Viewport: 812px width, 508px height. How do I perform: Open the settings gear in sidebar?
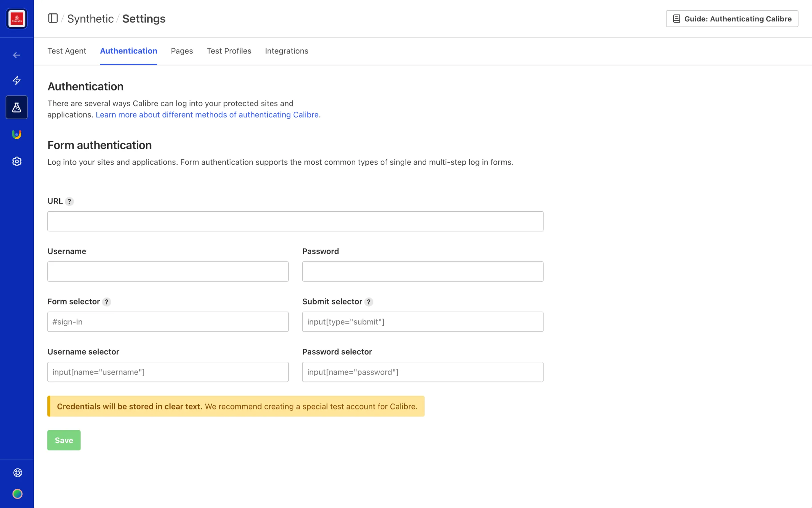[17, 162]
